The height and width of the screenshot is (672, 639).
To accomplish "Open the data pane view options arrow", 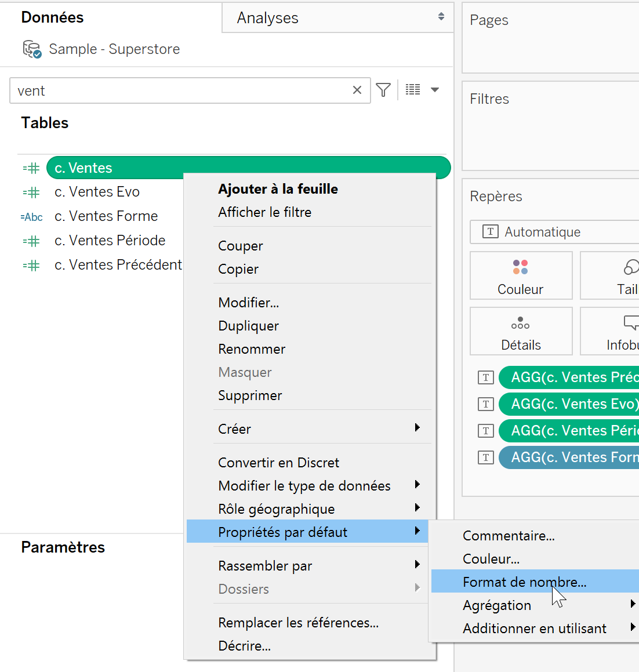I will tap(435, 89).
